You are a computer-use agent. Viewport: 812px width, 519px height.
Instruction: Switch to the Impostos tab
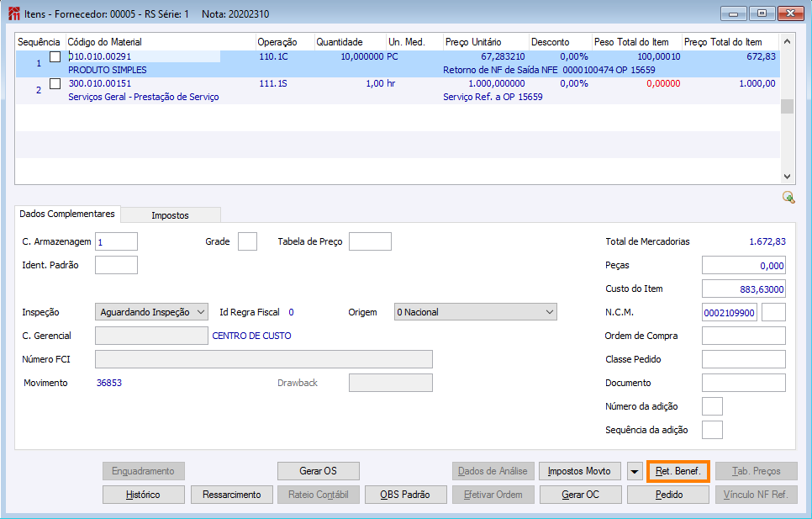tap(170, 215)
